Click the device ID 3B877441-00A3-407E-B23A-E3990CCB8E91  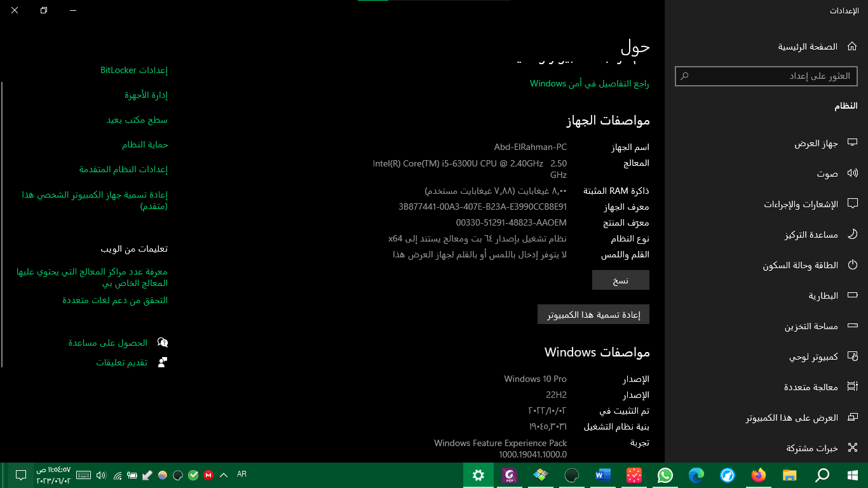483,207
